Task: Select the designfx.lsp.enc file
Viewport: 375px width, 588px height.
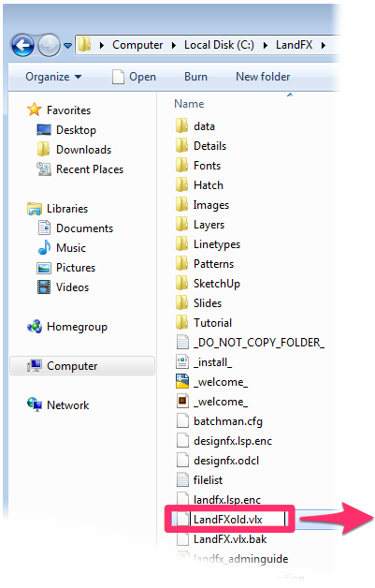Action: click(233, 441)
